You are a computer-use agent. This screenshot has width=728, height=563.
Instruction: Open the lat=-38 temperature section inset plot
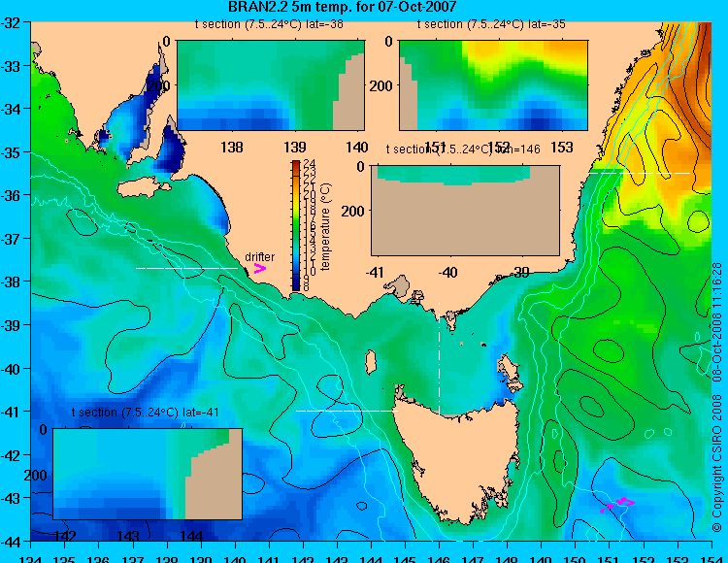[271, 85]
